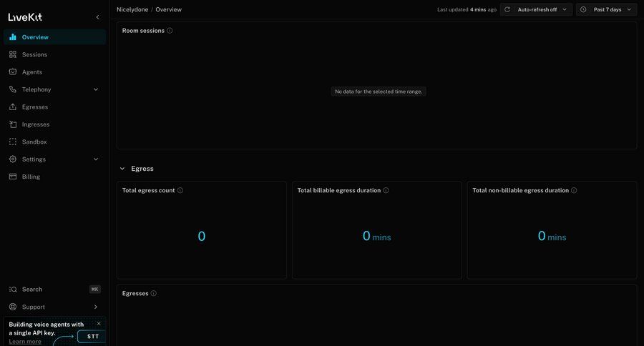
Task: Click the STT button in the promo banner
Action: [x=92, y=336]
